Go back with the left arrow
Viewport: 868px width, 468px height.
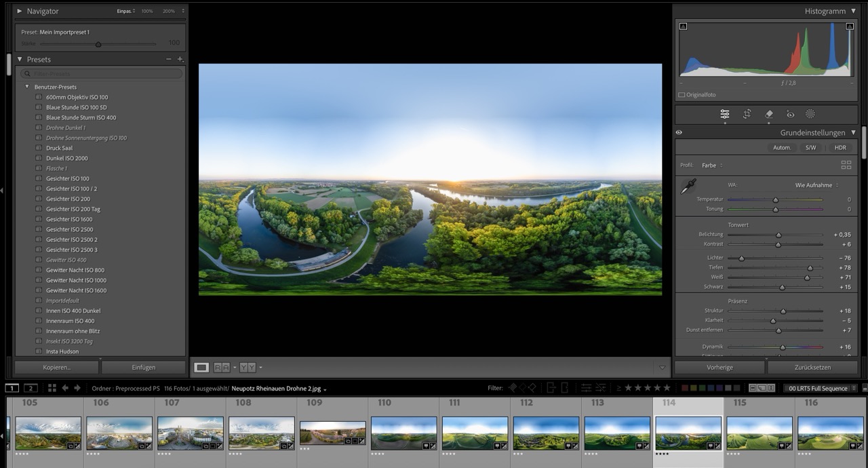coord(65,388)
